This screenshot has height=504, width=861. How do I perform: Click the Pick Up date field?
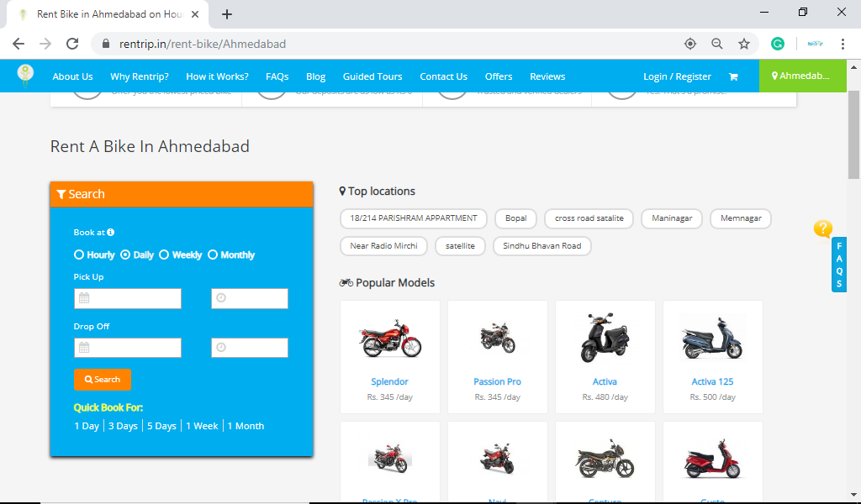coord(128,298)
